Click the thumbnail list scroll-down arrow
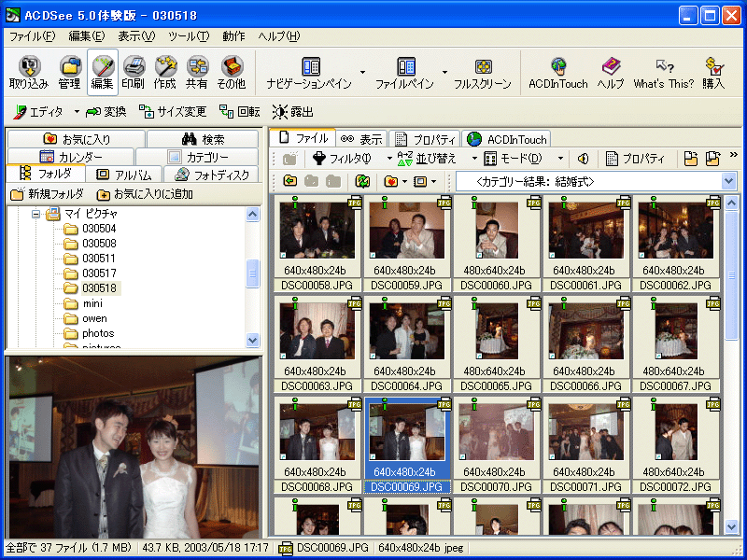The width and height of the screenshot is (747, 560). 731,526
